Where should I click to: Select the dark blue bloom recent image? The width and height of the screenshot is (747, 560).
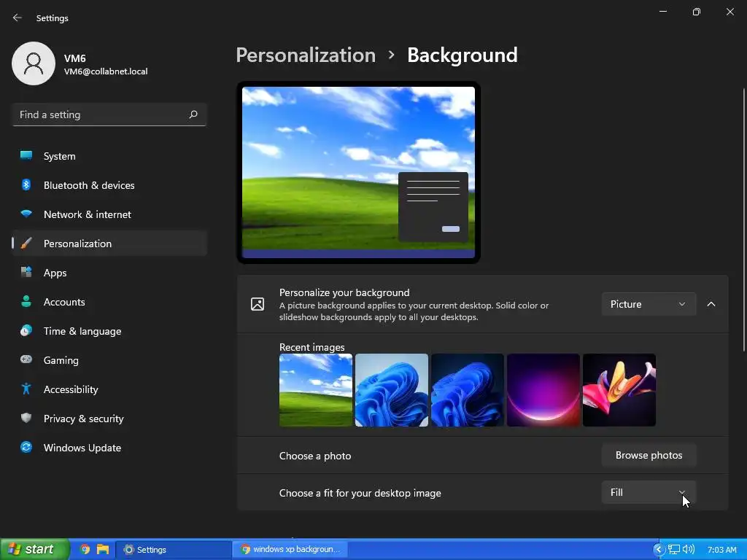468,390
